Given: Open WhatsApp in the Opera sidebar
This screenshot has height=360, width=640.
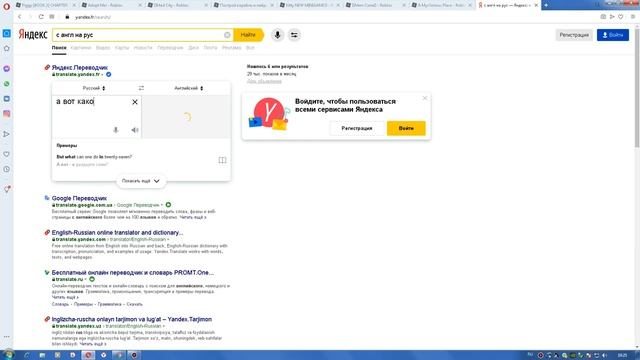Looking at the screenshot, I should pos(7,84).
